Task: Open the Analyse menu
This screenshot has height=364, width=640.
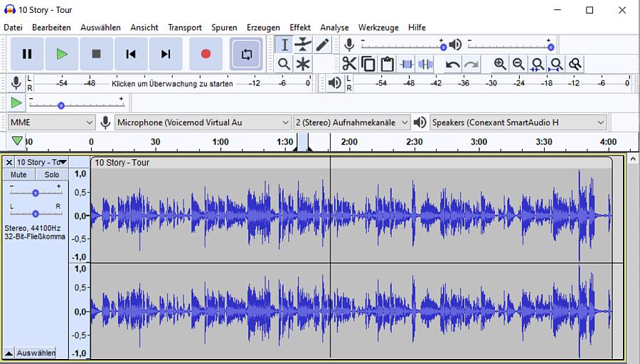Action: [x=334, y=27]
